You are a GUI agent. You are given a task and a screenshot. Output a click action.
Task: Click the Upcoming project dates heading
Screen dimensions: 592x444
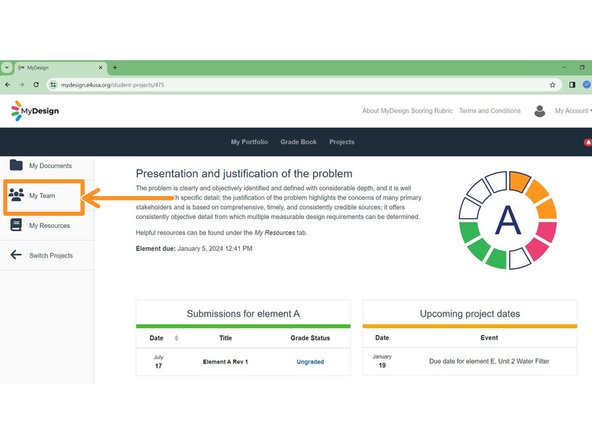tap(470, 314)
